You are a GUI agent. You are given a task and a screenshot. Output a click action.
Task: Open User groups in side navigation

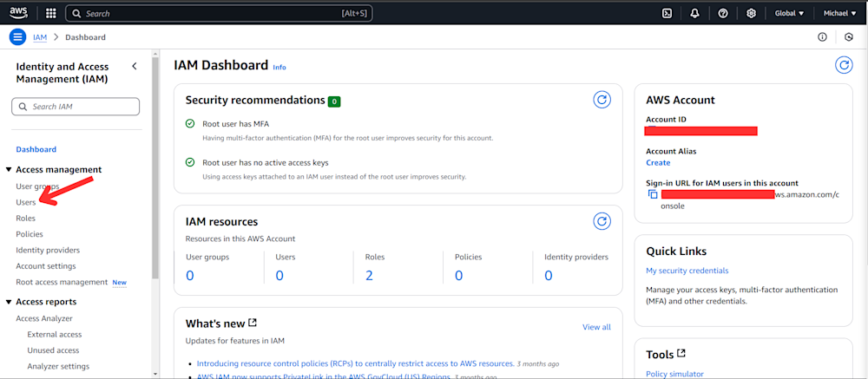click(x=37, y=186)
